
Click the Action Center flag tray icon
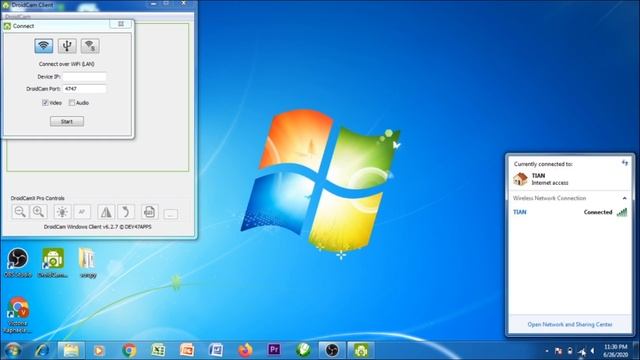pos(558,351)
